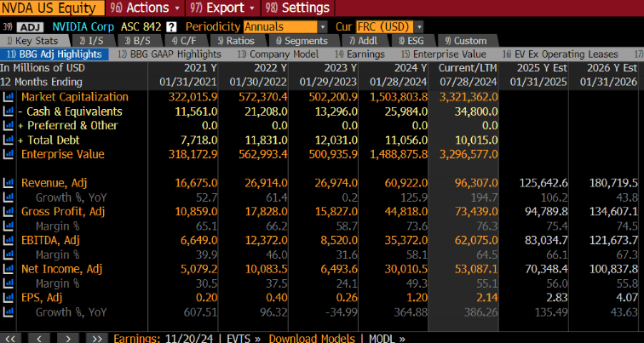Click the help question mark icon
This screenshot has height=343, width=644.
pyautogui.click(x=171, y=26)
